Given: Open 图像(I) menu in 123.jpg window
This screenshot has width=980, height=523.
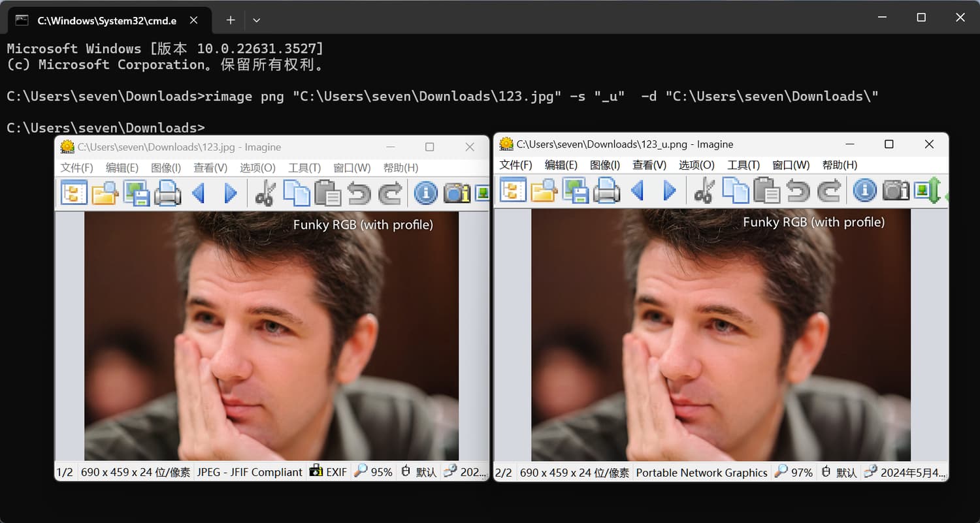Looking at the screenshot, I should [166, 168].
